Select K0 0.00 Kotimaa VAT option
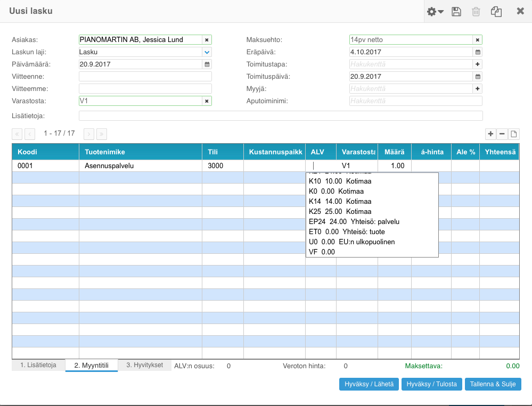Viewport: 532px width, 406px height. (372, 192)
